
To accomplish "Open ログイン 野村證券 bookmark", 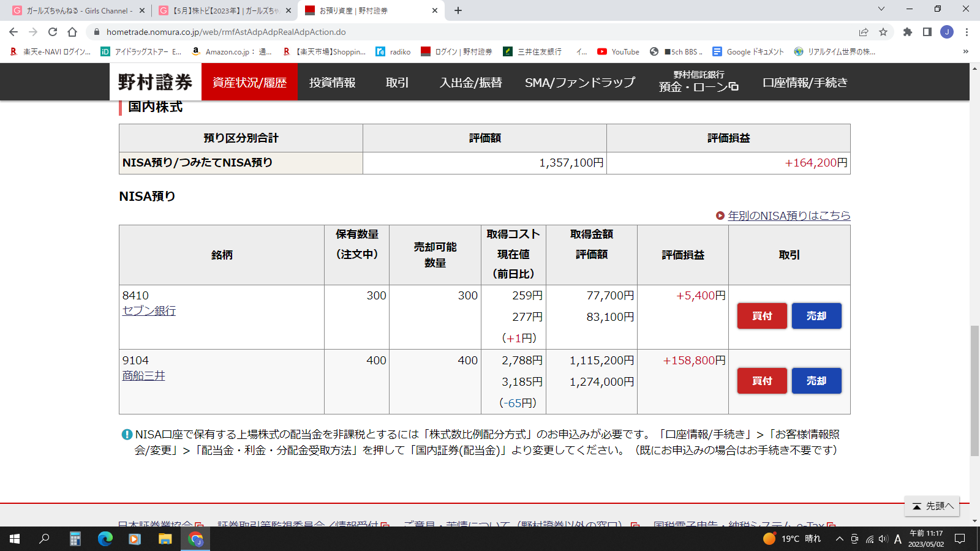I will pyautogui.click(x=456, y=51).
